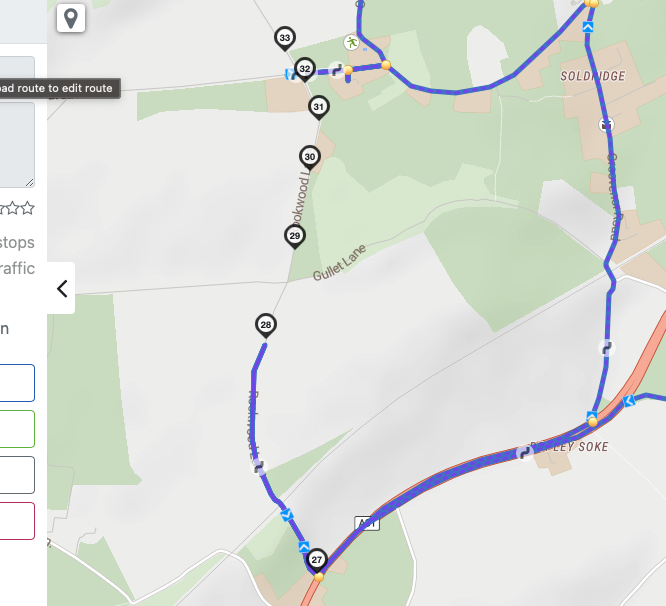Viewport: 666px width, 606px height.
Task: Click the green running figure activity icon
Action: coord(351,42)
